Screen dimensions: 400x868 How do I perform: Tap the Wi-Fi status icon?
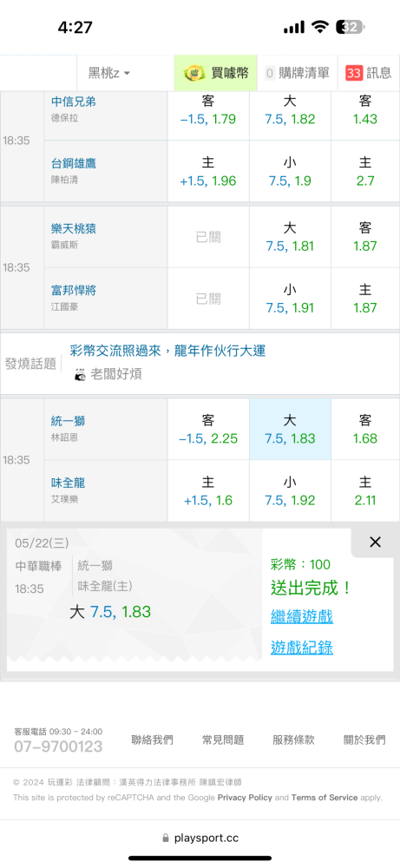tap(320, 27)
